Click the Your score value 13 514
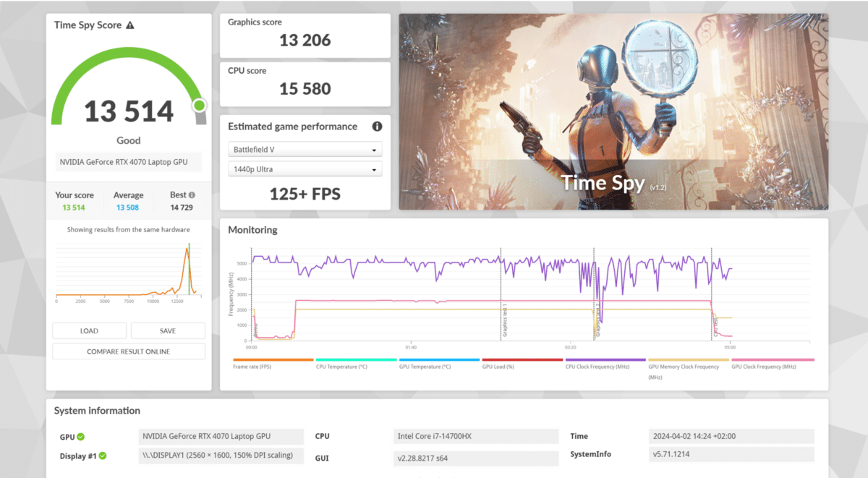 point(73,208)
